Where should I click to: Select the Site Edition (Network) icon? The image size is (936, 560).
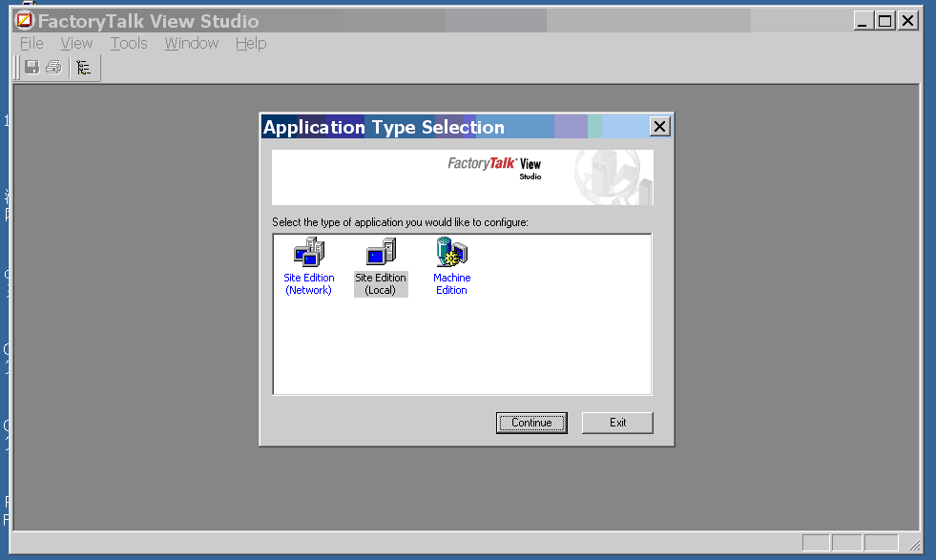pyautogui.click(x=308, y=252)
